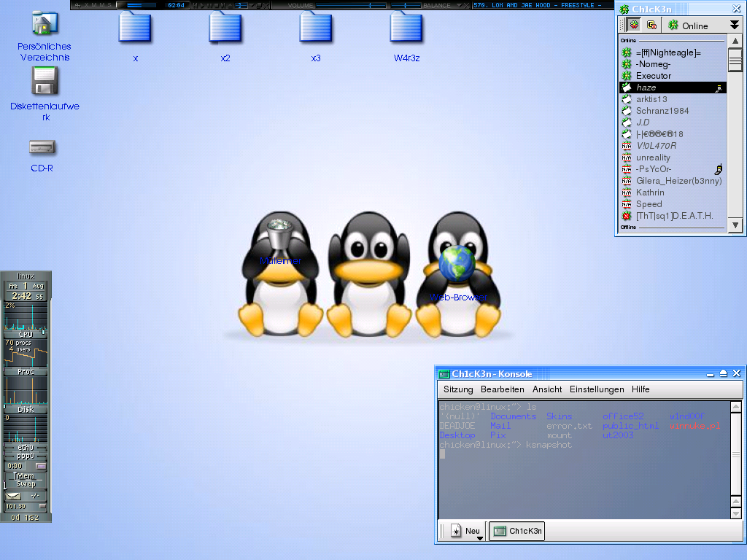Click the message icon at right of haze row
Viewport: 747px width, 560px height.
coord(719,88)
